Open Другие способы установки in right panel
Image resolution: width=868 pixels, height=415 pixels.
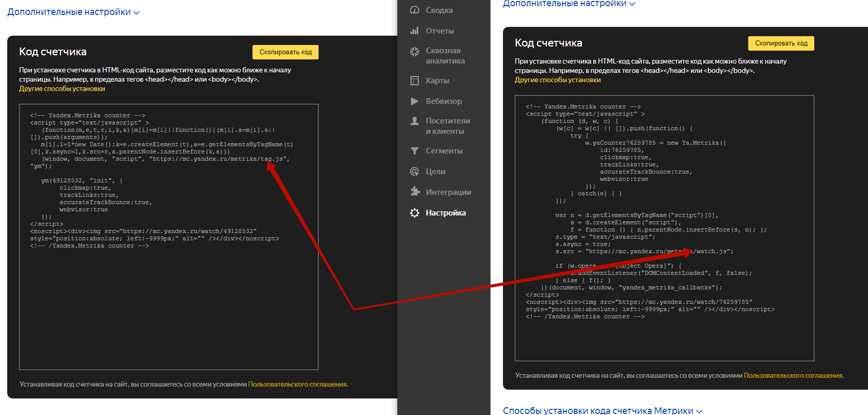558,80
